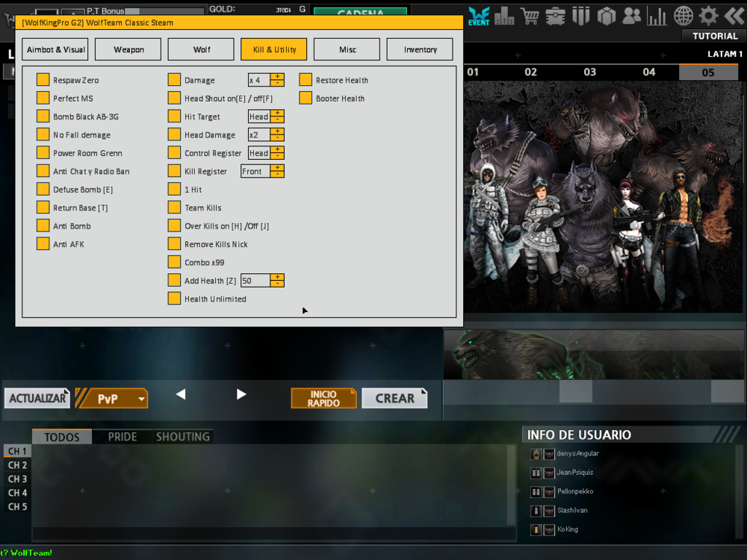Switch to the Misc tab
Viewport: 747px width, 560px height.
pos(347,50)
